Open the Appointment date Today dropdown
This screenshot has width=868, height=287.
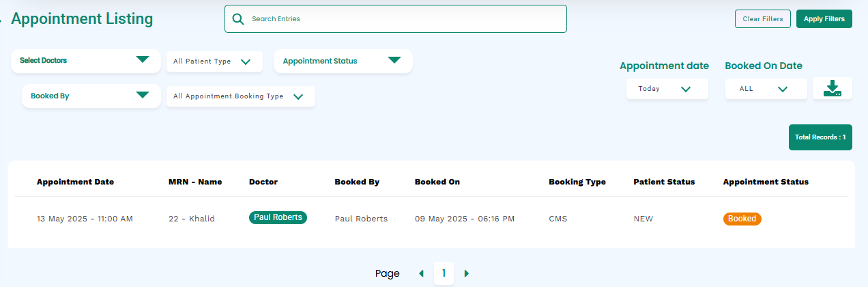(x=667, y=89)
